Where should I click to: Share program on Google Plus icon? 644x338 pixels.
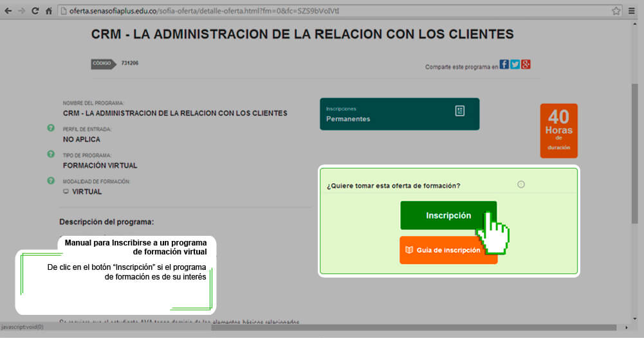(x=526, y=64)
